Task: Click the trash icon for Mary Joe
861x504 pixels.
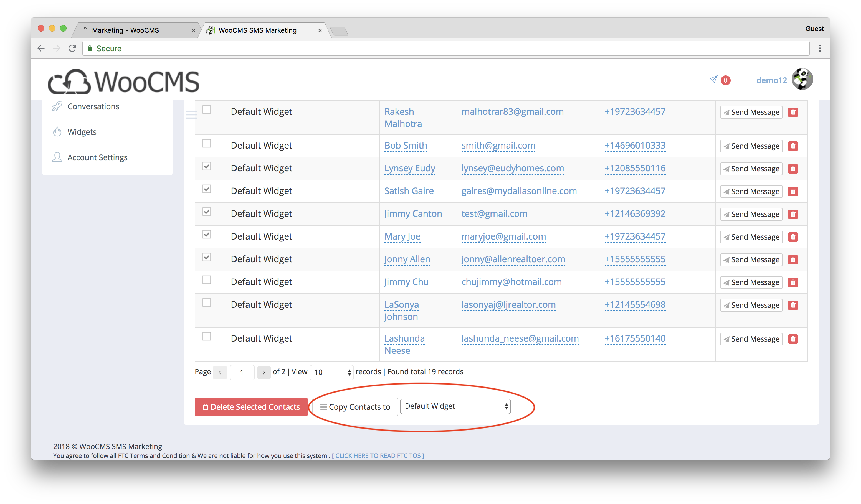Action: [x=793, y=237]
